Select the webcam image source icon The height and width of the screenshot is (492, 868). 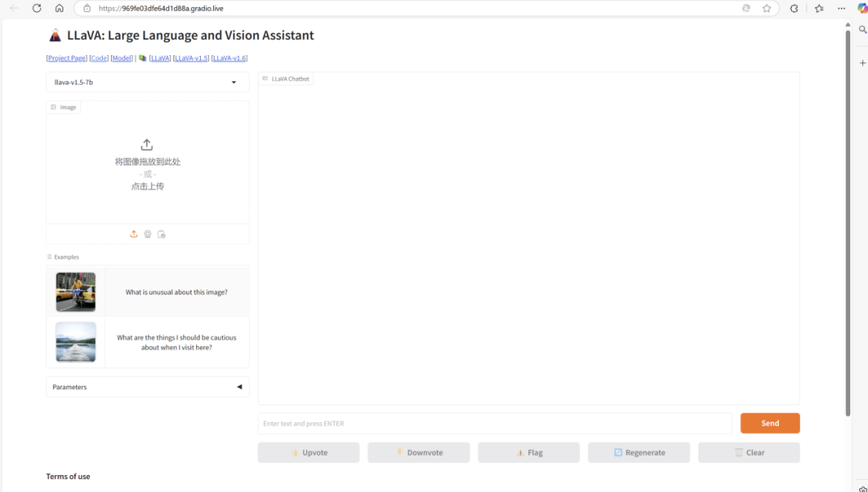148,234
